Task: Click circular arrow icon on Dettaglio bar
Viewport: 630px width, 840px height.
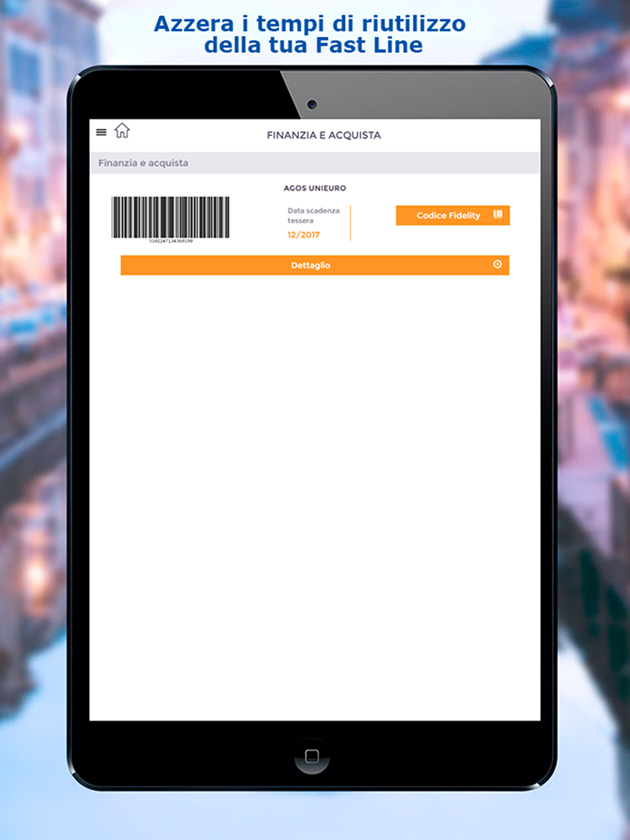Action: (497, 264)
